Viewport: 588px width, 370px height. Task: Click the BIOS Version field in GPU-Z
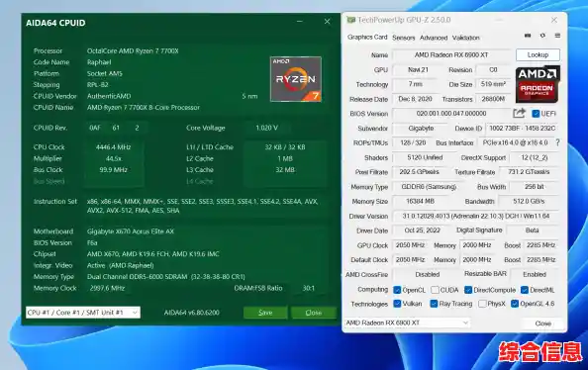(x=451, y=113)
